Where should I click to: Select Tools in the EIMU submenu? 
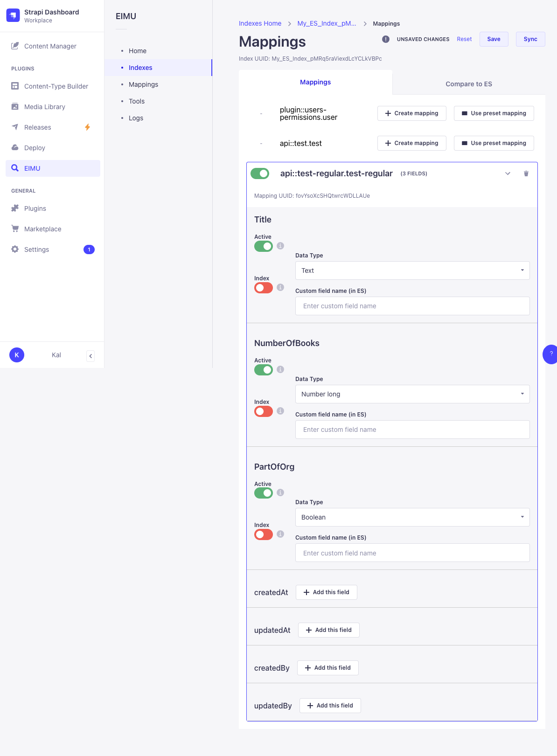click(137, 101)
